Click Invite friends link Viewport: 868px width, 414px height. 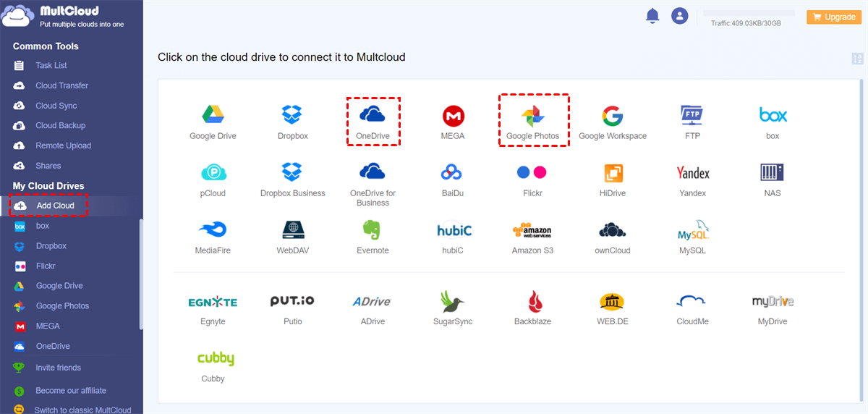[59, 368]
